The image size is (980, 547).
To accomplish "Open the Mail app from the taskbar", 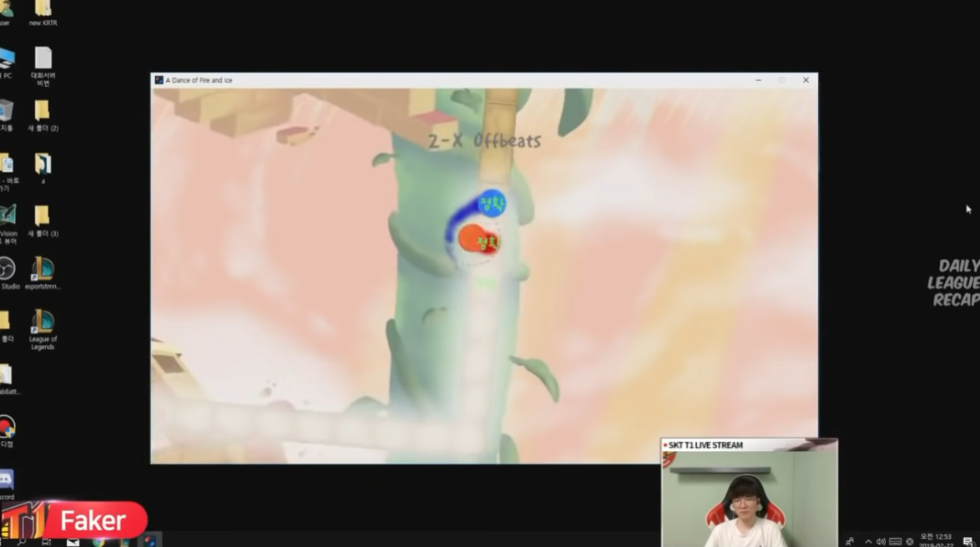I will tap(73, 541).
